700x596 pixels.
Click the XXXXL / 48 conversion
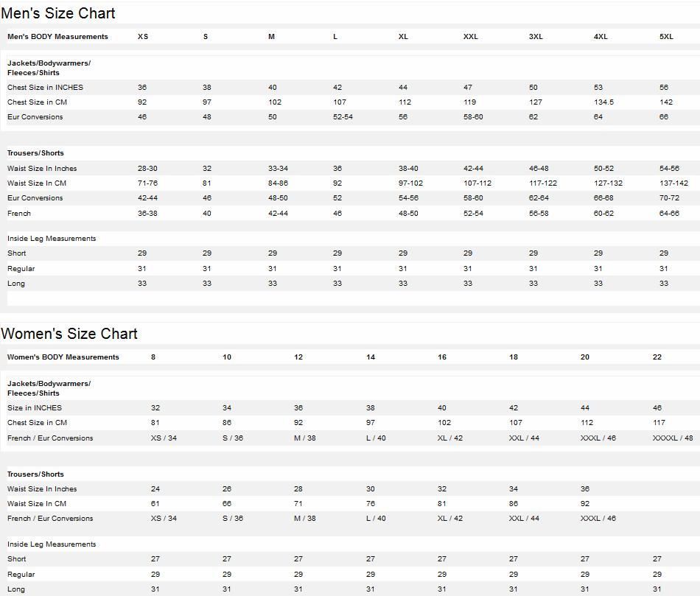(673, 438)
